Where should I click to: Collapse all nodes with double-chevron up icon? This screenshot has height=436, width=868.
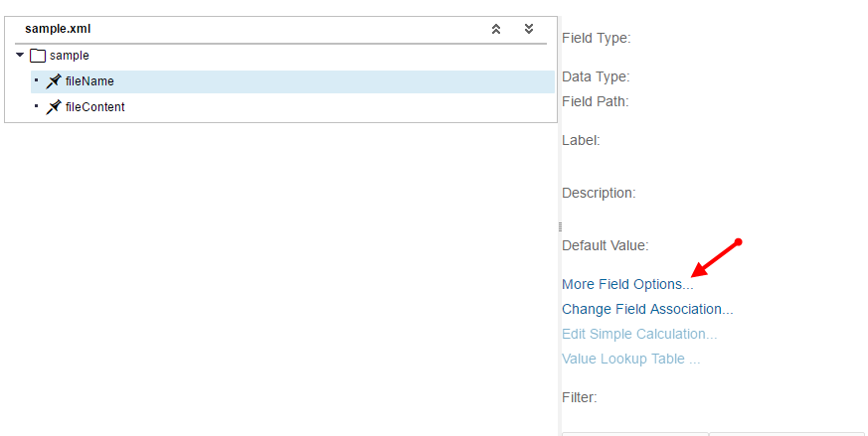(x=496, y=29)
